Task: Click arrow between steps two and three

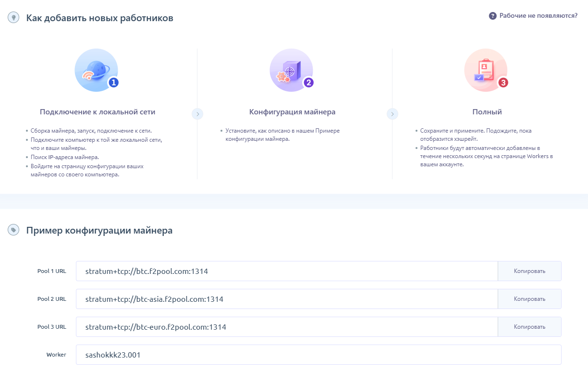Action: [392, 114]
